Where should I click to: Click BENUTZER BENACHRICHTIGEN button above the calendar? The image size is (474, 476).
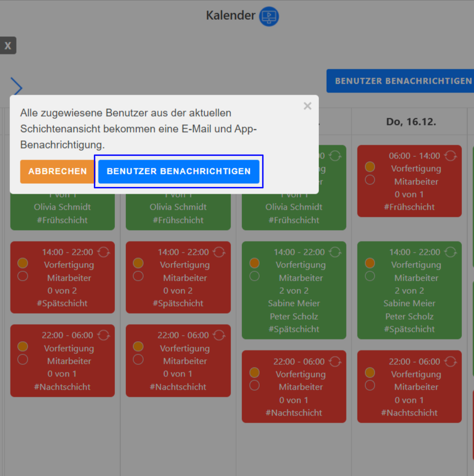(401, 81)
